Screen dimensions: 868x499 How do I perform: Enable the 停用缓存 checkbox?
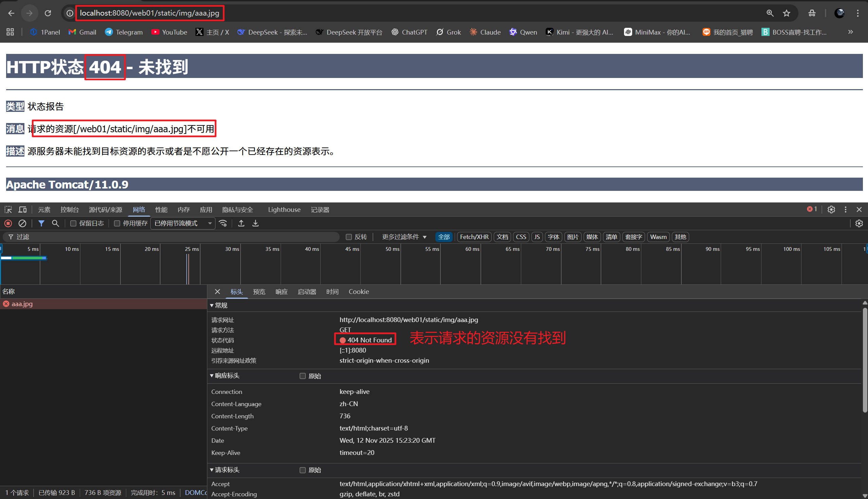(117, 223)
